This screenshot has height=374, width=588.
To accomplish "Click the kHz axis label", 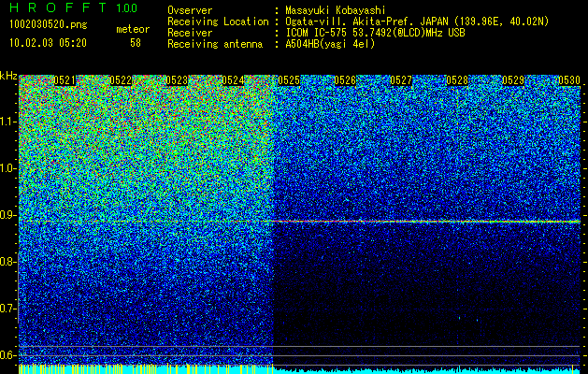I will click(x=8, y=76).
